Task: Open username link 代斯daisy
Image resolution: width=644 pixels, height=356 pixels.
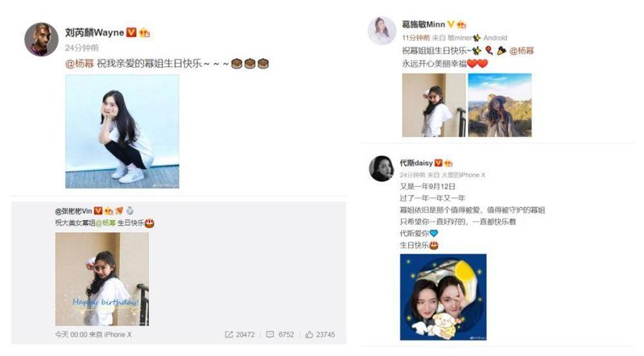Action: click(x=416, y=163)
